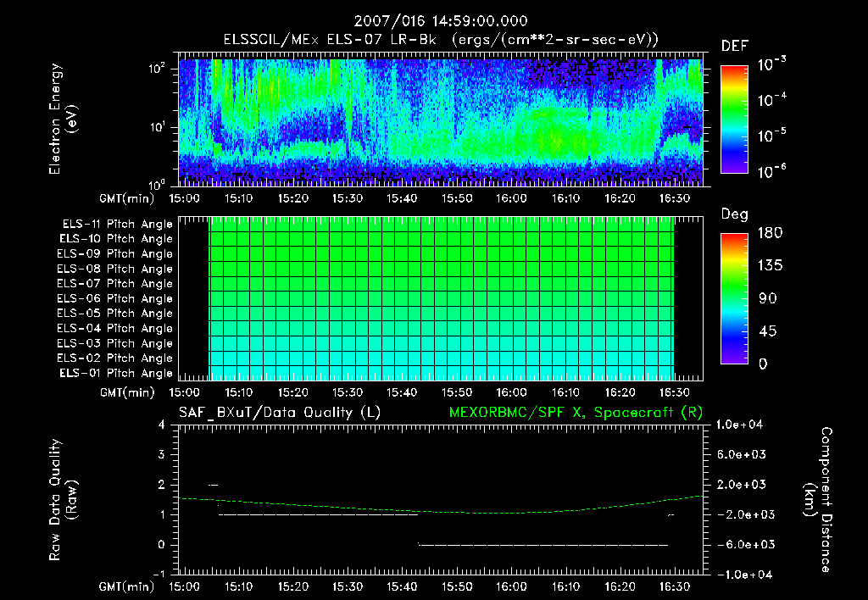Image resolution: width=868 pixels, height=600 pixels.
Task: Click the 15:50 tick under bottom plot
Action: (457, 586)
